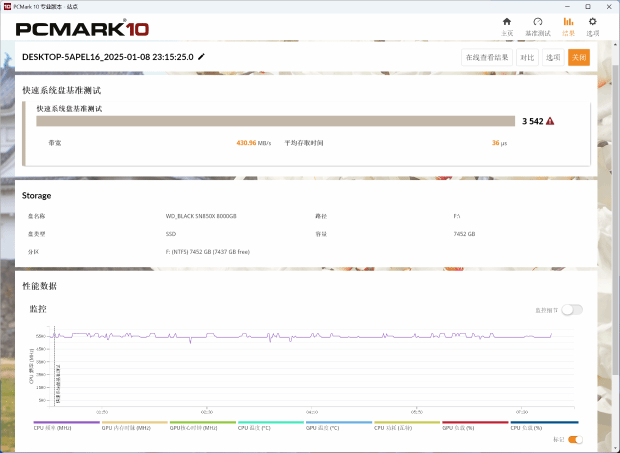Minimize the PCMark 10 window
The width and height of the screenshot is (620, 453).
567,7
